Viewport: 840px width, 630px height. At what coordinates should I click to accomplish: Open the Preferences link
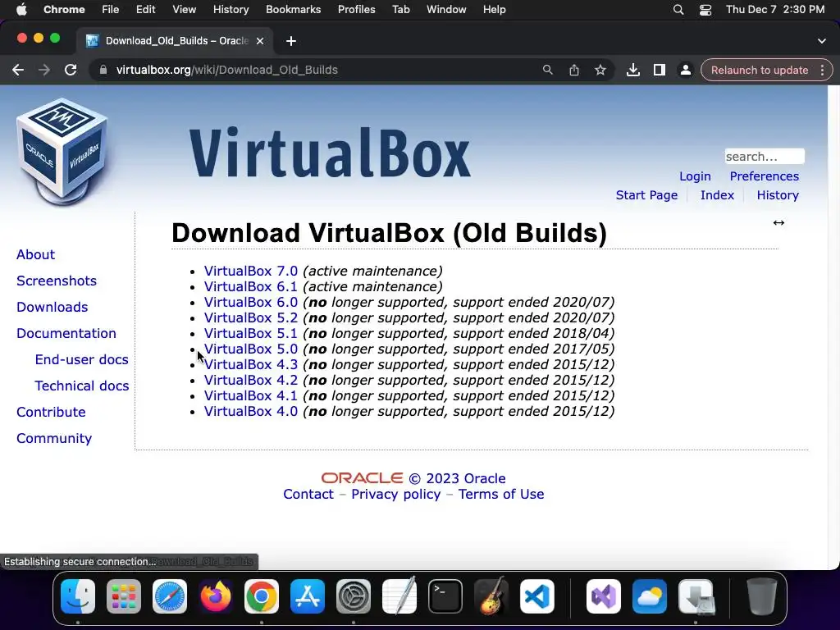click(764, 176)
